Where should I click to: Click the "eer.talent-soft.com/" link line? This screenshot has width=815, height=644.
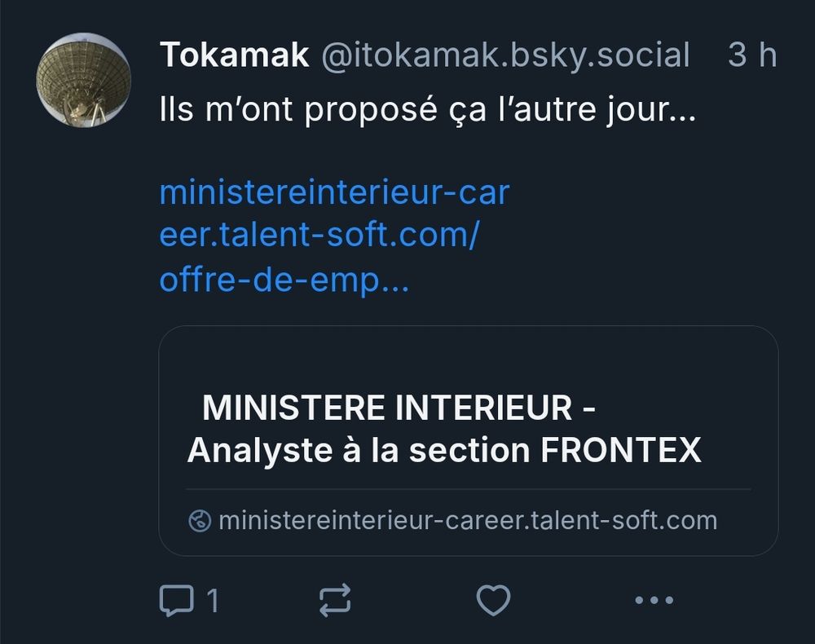[x=319, y=236]
